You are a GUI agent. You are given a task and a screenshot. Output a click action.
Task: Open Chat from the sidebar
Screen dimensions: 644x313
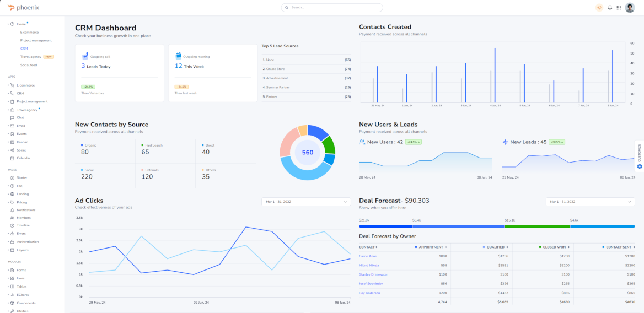(20, 117)
